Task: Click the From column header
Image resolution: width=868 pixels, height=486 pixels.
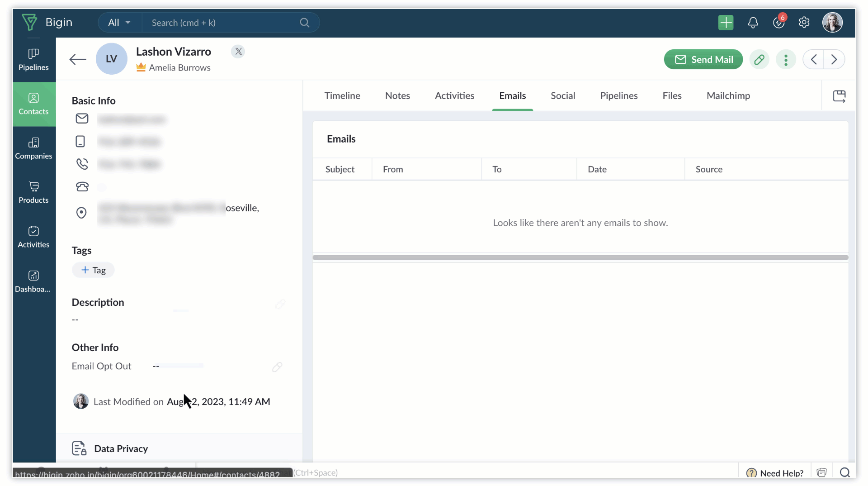Action: tap(393, 169)
